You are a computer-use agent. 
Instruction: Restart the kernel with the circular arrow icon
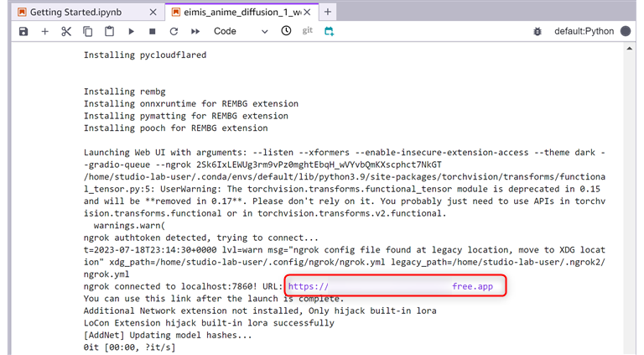pyautogui.click(x=174, y=31)
